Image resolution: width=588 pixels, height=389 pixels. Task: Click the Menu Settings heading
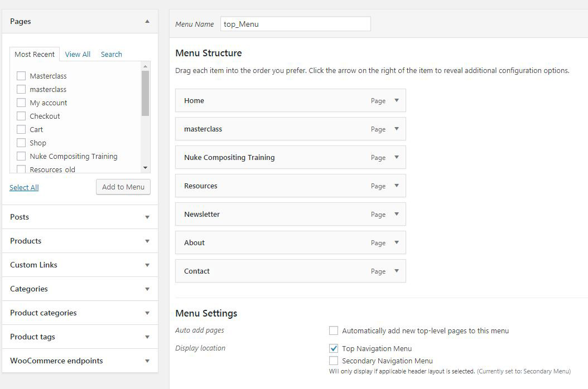[206, 313]
